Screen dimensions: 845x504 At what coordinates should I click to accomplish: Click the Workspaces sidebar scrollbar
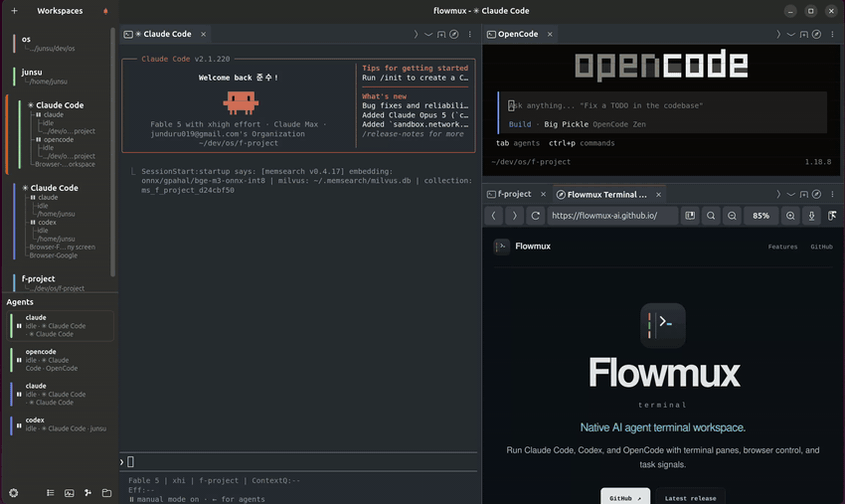(112, 151)
